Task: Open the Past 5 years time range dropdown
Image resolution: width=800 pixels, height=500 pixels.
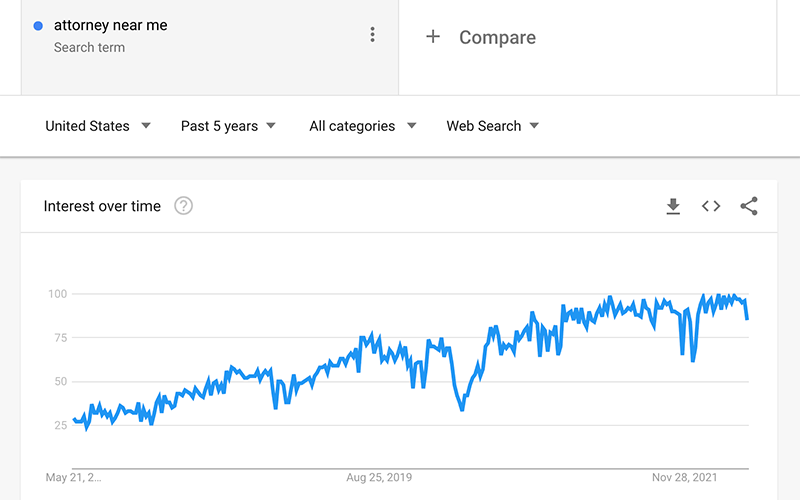Action: click(228, 126)
